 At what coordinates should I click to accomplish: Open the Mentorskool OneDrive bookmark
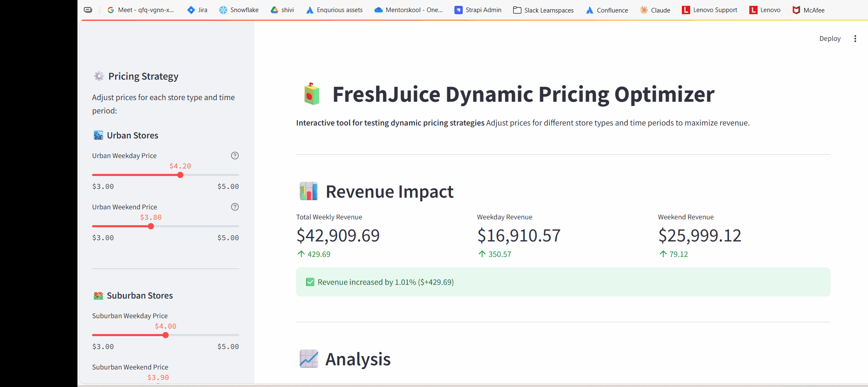click(408, 10)
